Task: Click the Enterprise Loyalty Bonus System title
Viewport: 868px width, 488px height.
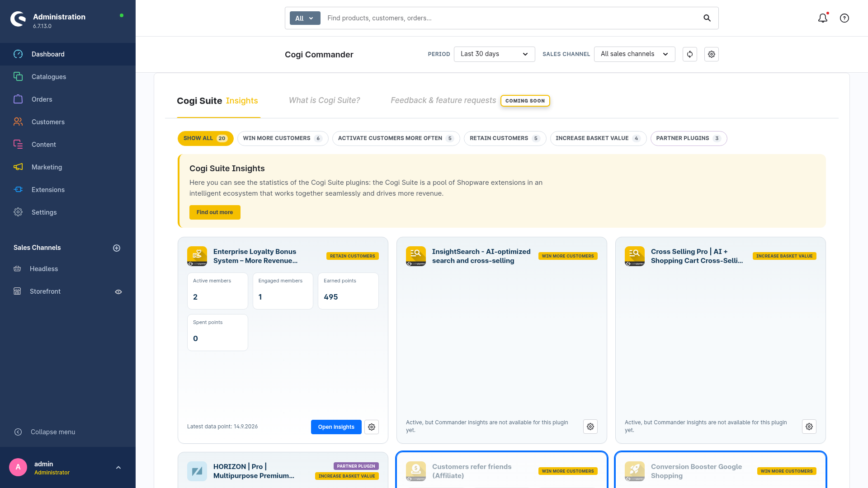Action: pyautogui.click(x=255, y=256)
